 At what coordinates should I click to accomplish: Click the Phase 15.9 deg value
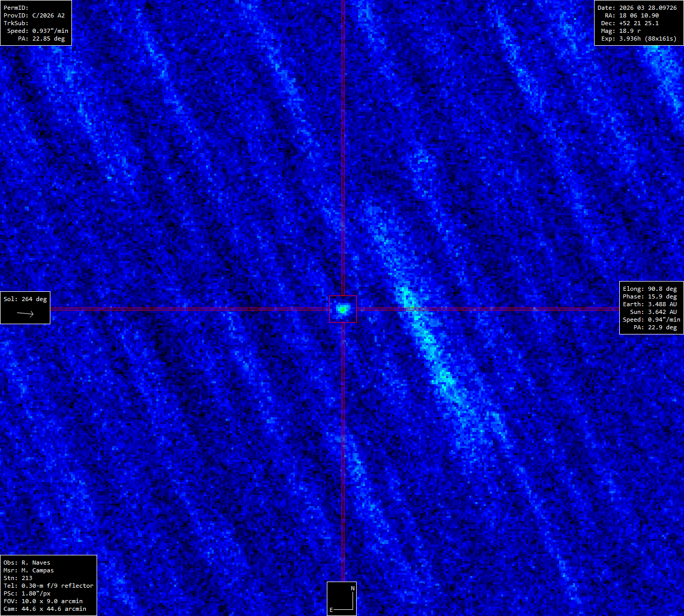650,296
